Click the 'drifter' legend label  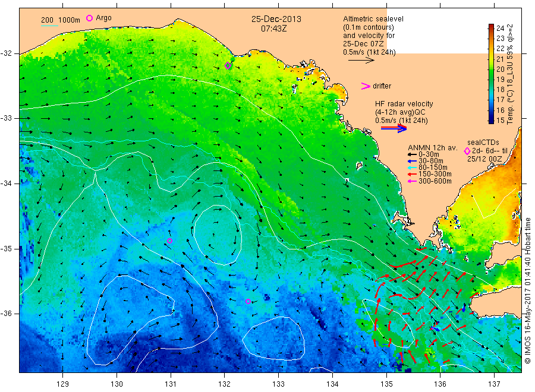[382, 86]
